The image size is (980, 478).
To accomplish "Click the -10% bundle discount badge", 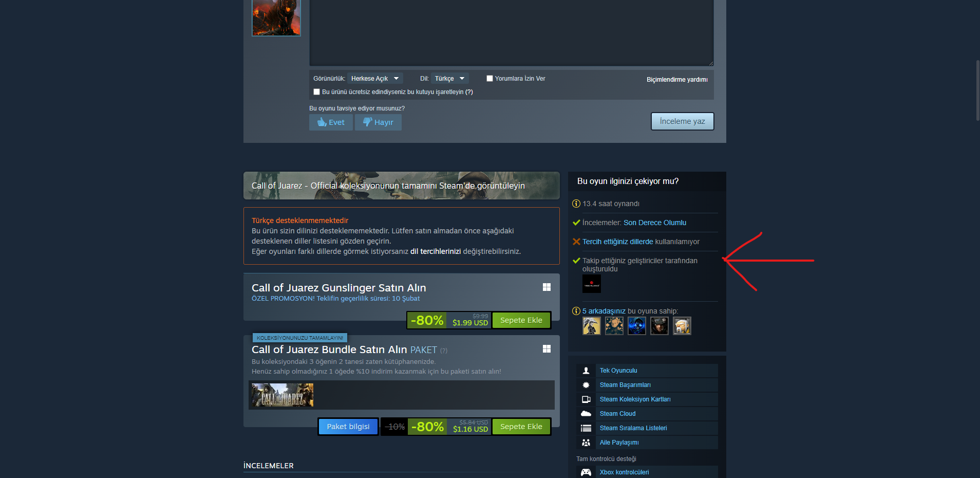I will coord(395,427).
